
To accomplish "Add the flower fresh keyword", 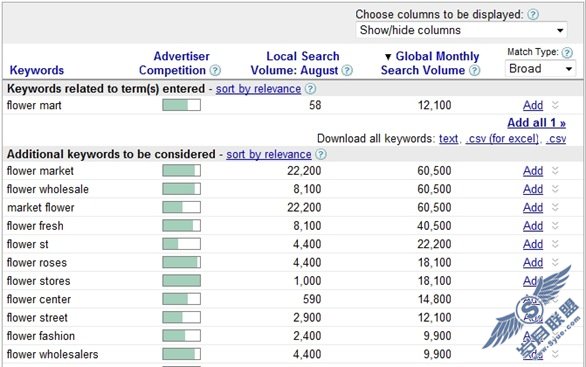I will [x=533, y=226].
